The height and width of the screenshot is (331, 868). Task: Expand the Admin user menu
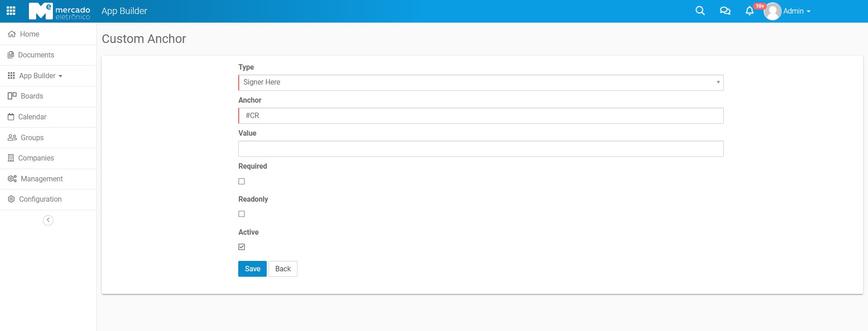pos(797,11)
